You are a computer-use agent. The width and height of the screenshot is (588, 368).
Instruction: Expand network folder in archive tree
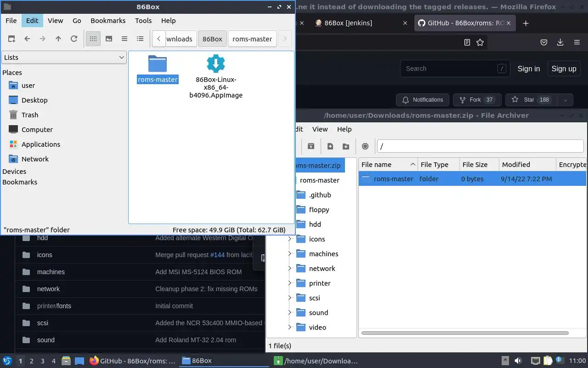coord(290,269)
